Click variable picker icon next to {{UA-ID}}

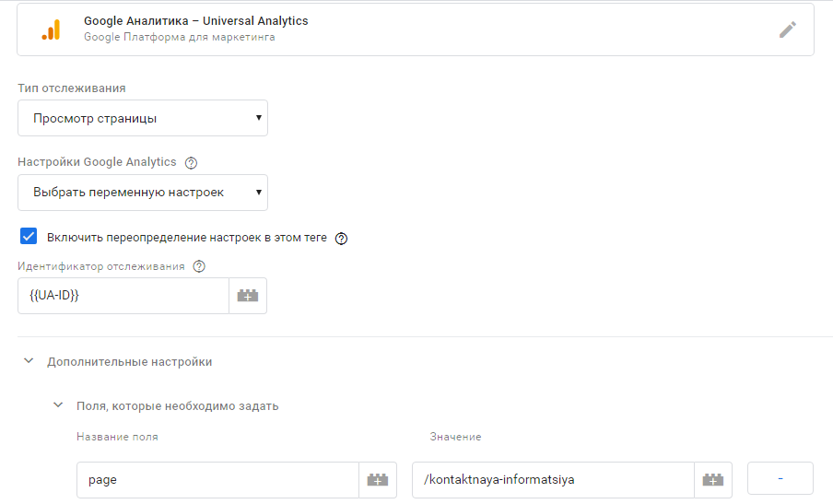click(x=248, y=296)
